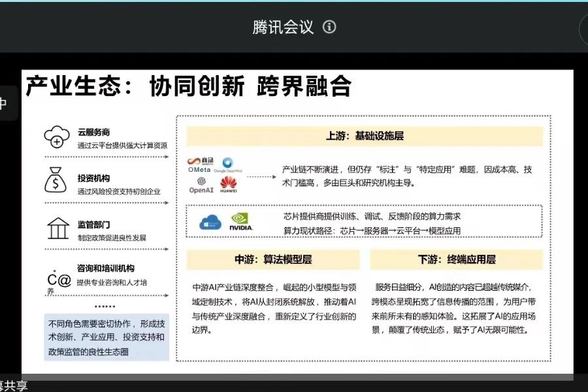Select the 下游：终端应用层 header
This screenshot has width=588, height=392.
(456, 259)
